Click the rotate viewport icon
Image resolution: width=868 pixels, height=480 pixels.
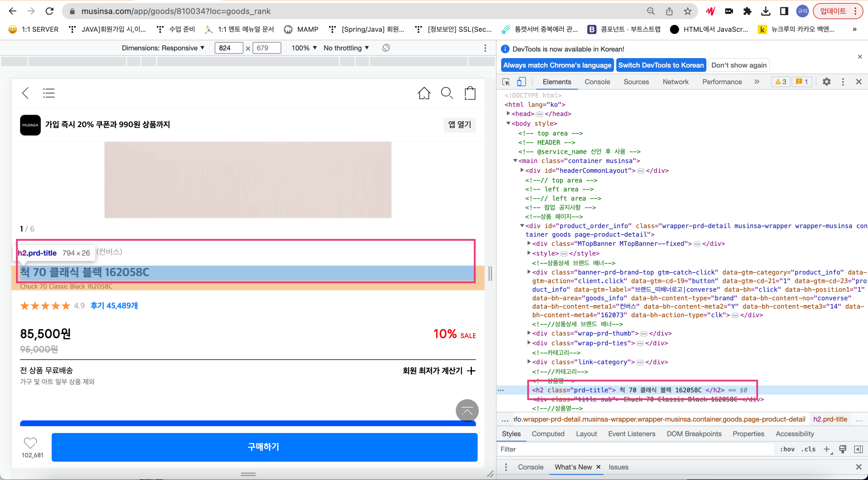[x=386, y=48]
